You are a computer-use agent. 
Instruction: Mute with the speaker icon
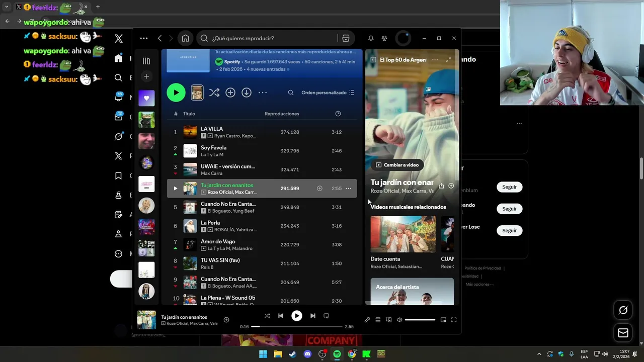coord(399,320)
